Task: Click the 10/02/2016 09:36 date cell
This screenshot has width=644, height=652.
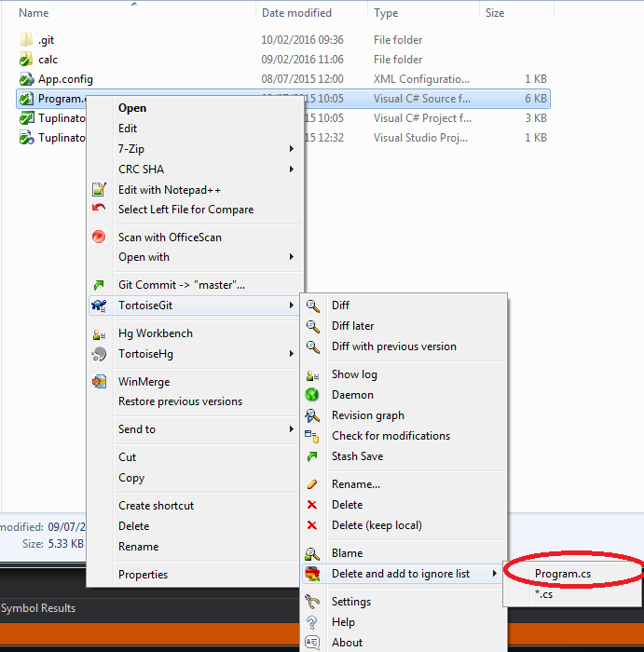Action: tap(303, 40)
